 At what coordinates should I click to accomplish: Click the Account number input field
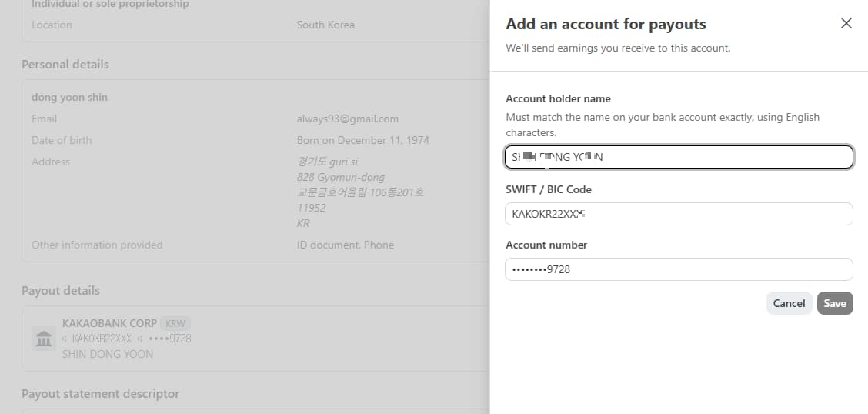pyautogui.click(x=679, y=269)
